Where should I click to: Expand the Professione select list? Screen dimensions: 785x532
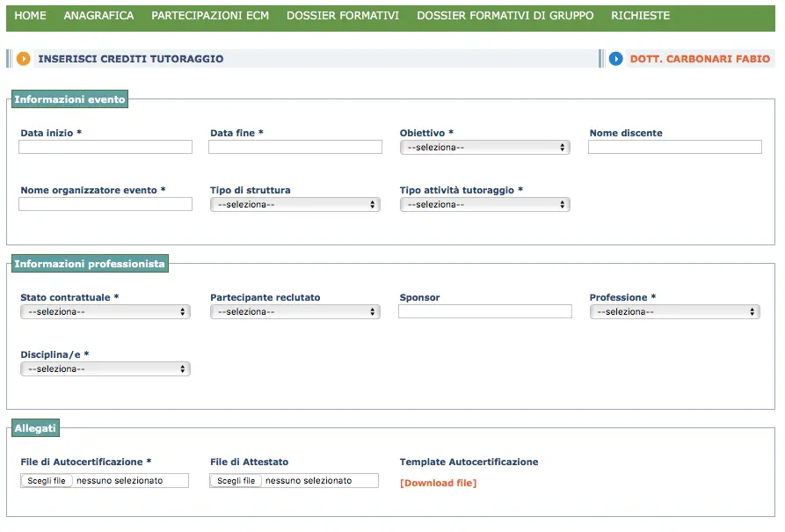coord(675,311)
